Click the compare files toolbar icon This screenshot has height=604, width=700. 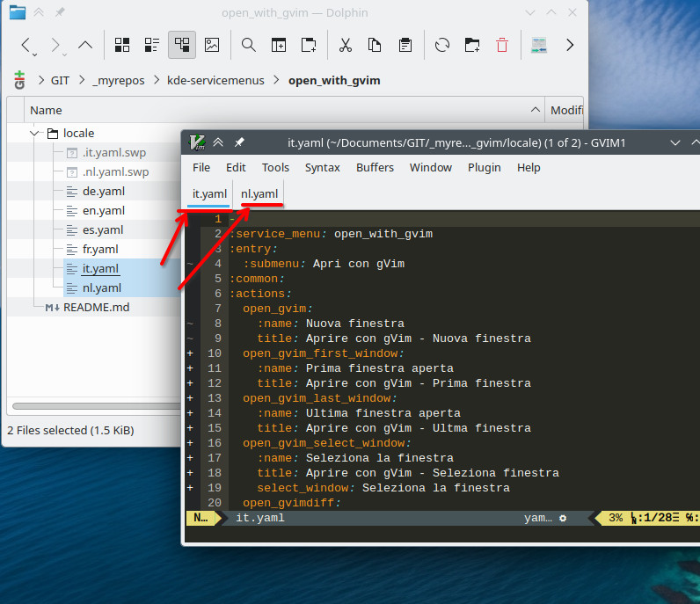pyautogui.click(x=539, y=45)
